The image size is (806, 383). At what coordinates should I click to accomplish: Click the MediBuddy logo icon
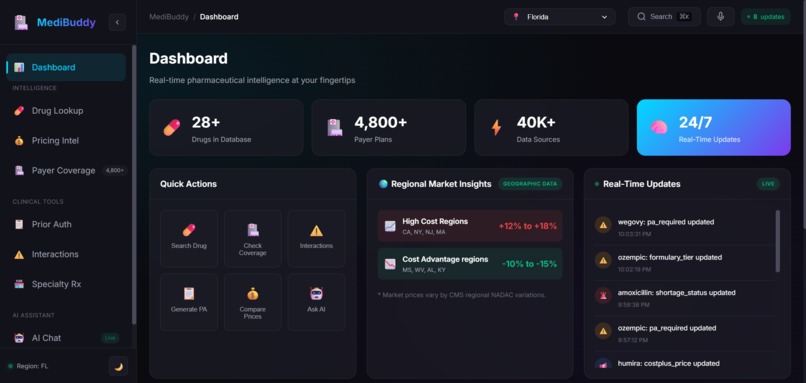point(21,23)
